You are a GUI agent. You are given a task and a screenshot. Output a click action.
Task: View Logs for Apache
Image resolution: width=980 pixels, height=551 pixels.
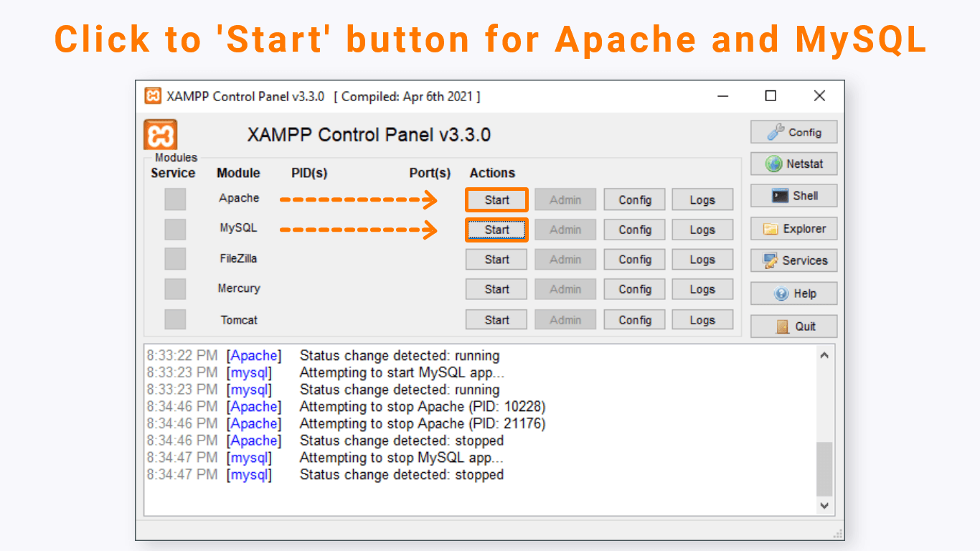(x=702, y=200)
